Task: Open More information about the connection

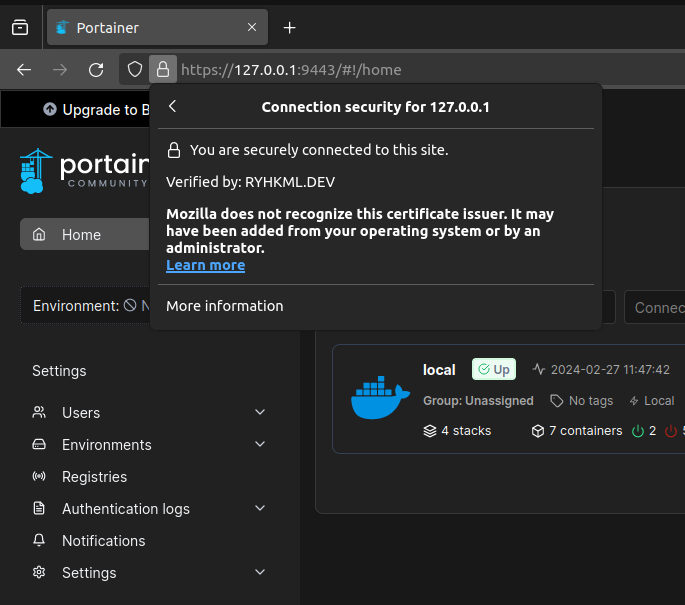Action: tap(225, 306)
